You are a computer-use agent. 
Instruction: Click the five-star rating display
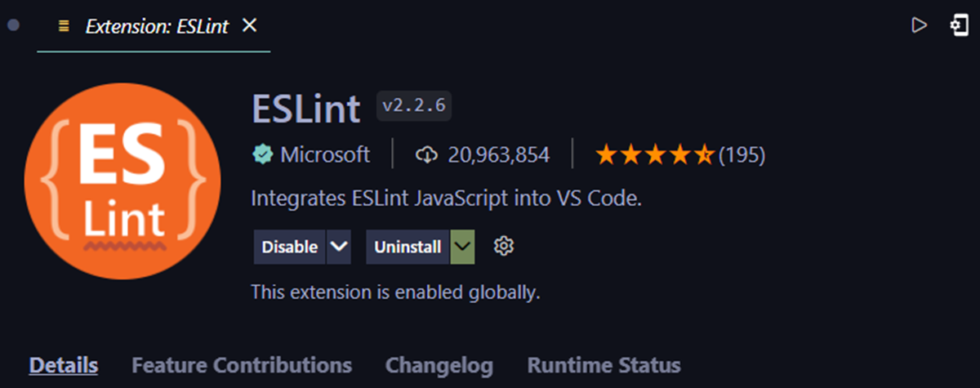[x=656, y=154]
